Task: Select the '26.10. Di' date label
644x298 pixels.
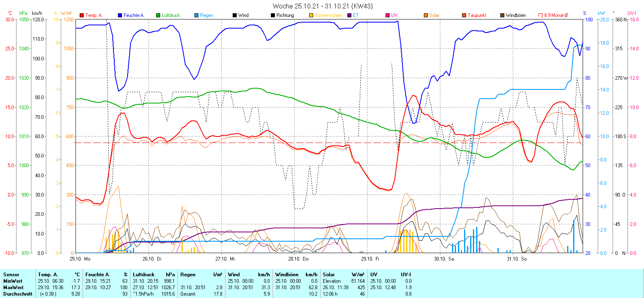Action: point(152,259)
